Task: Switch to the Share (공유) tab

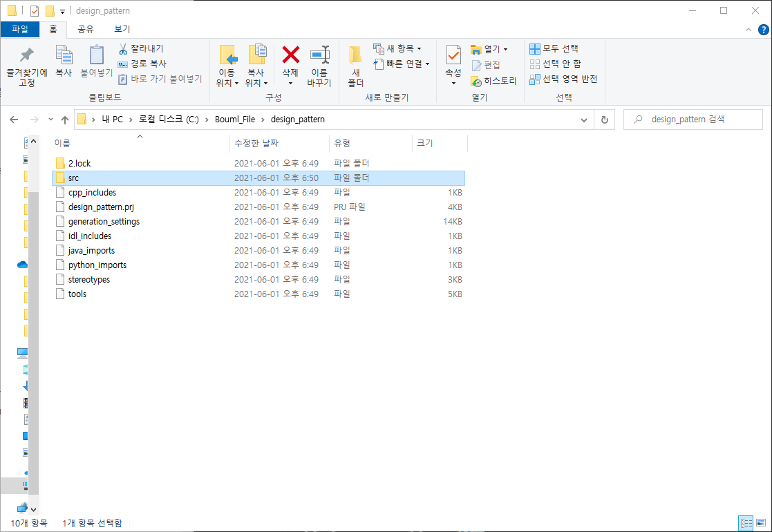Action: (x=85, y=29)
